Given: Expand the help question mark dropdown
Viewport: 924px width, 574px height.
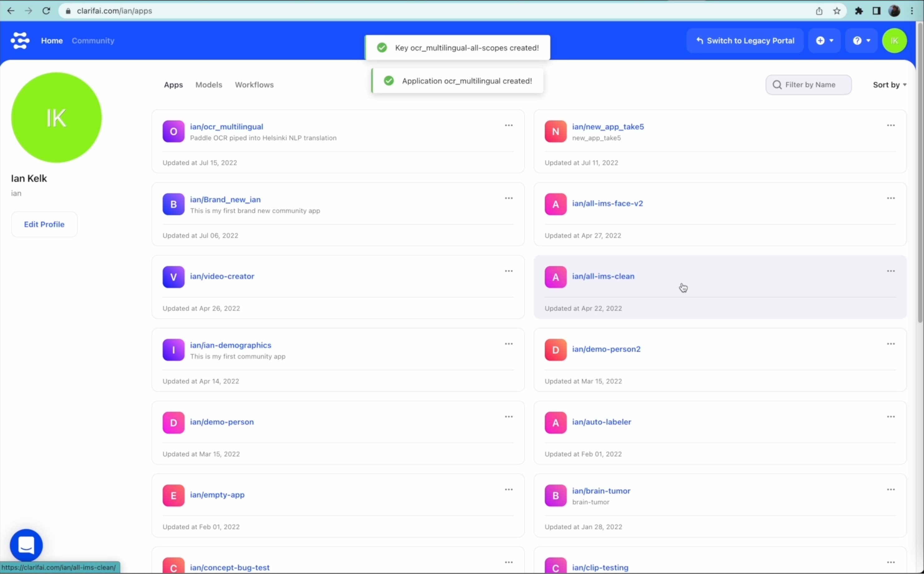Looking at the screenshot, I should click(861, 41).
